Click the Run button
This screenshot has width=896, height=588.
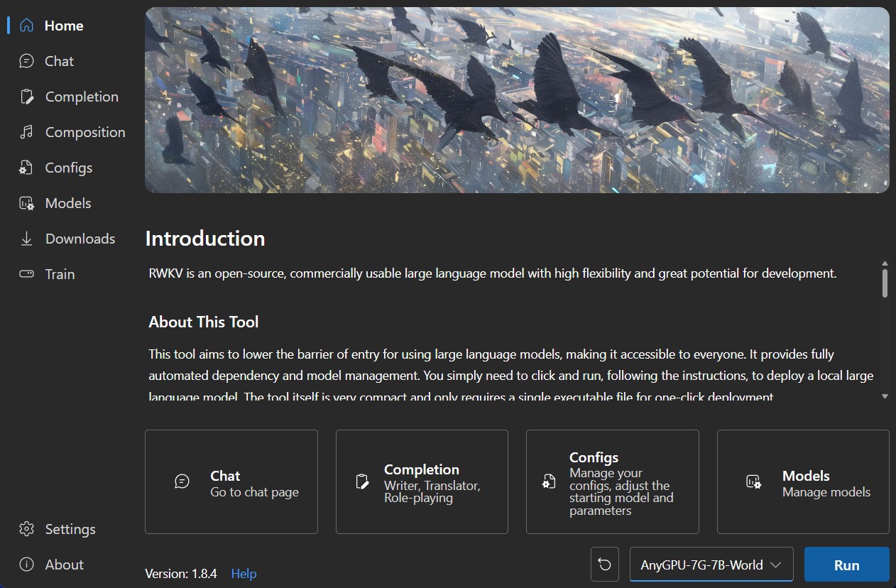tap(846, 565)
